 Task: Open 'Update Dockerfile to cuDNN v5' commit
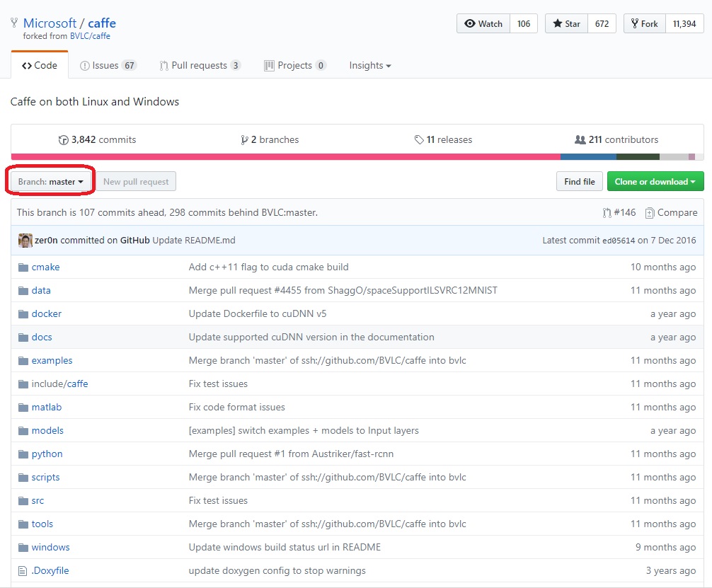coord(258,313)
